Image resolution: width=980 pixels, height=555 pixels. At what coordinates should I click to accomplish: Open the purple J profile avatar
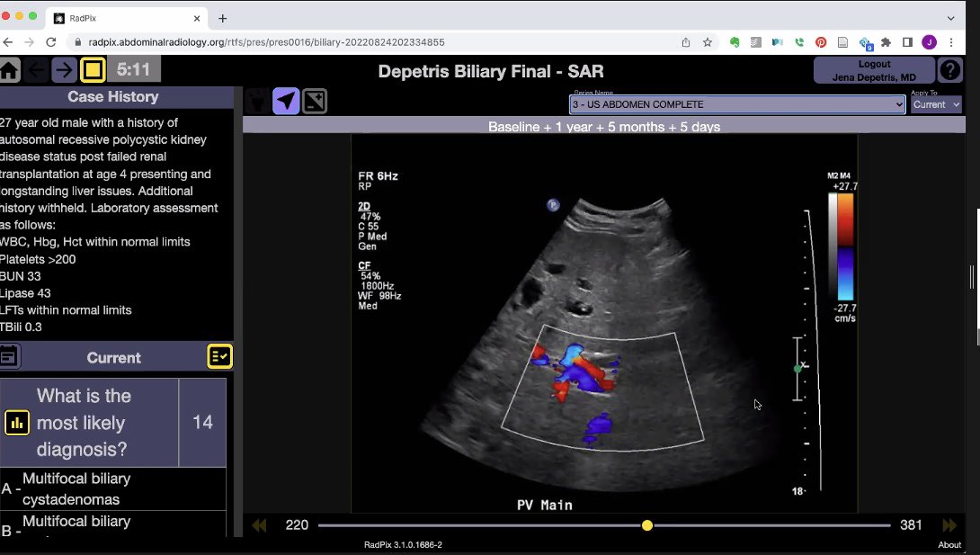click(930, 42)
